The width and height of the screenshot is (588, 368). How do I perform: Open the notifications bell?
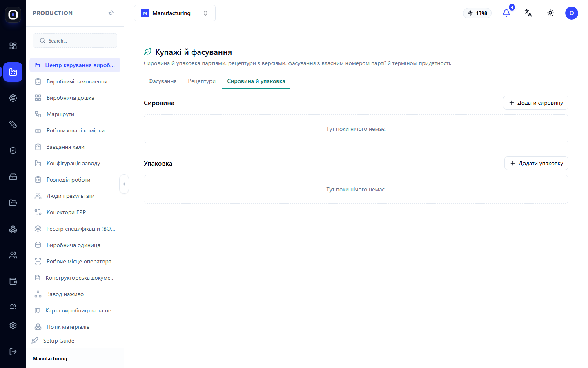click(x=506, y=13)
